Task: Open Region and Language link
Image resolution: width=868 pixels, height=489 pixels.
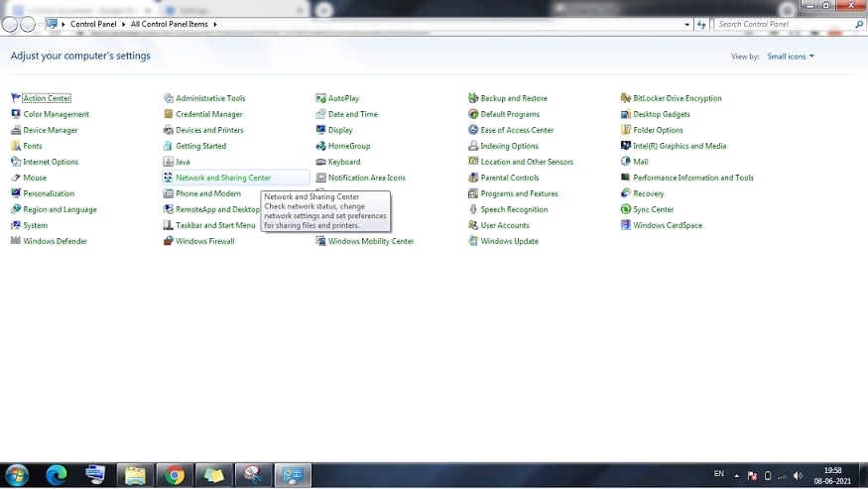Action: coord(60,210)
